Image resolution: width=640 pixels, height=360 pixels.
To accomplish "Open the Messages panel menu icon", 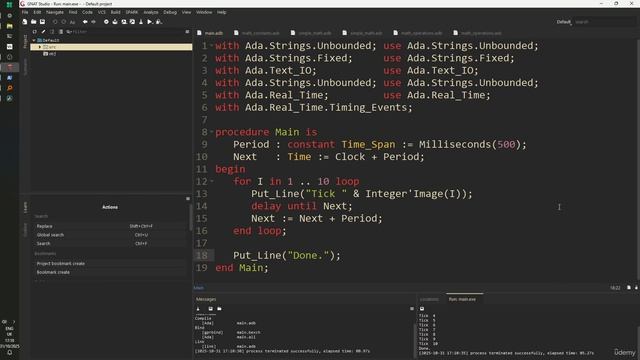I will (x=411, y=309).
